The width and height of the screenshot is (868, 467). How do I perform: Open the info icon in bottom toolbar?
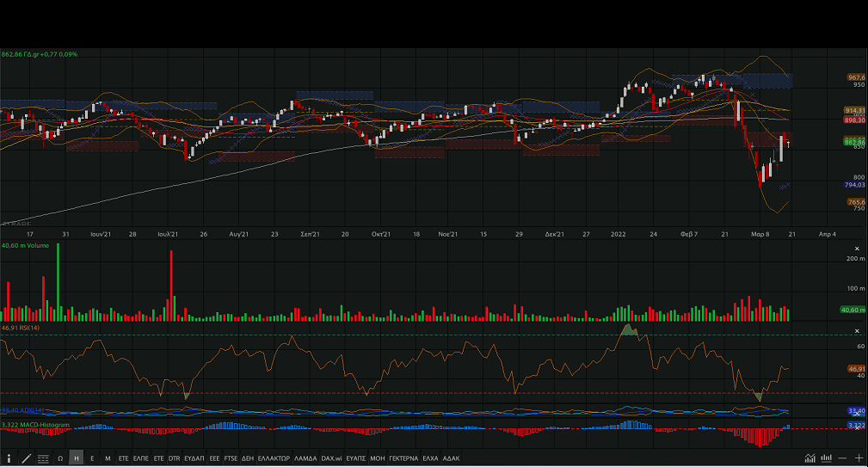click(9, 458)
